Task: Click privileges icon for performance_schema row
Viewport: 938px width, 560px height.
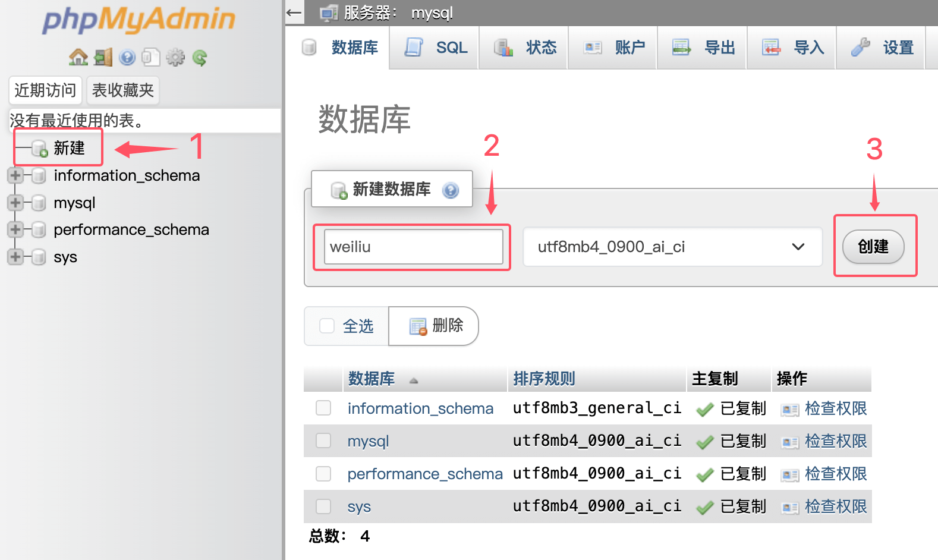Action: 789,475
